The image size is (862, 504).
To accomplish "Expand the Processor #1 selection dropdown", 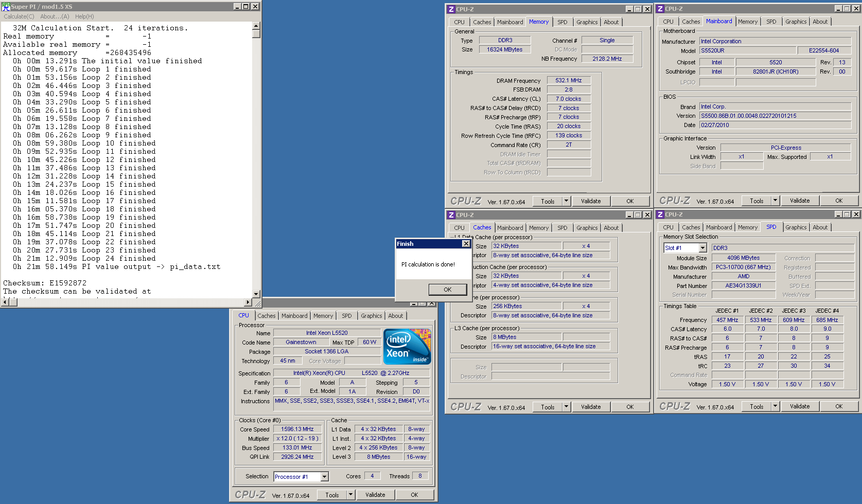I will (x=324, y=477).
